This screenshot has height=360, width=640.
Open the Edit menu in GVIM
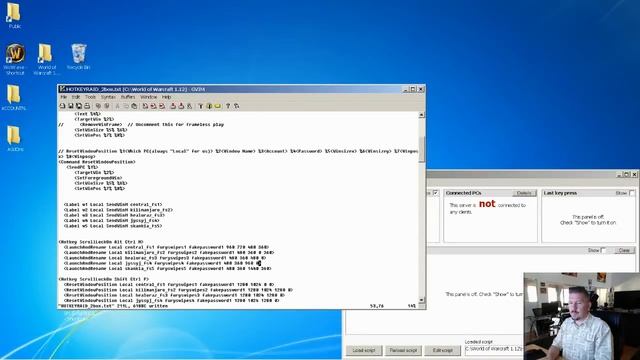point(76,97)
